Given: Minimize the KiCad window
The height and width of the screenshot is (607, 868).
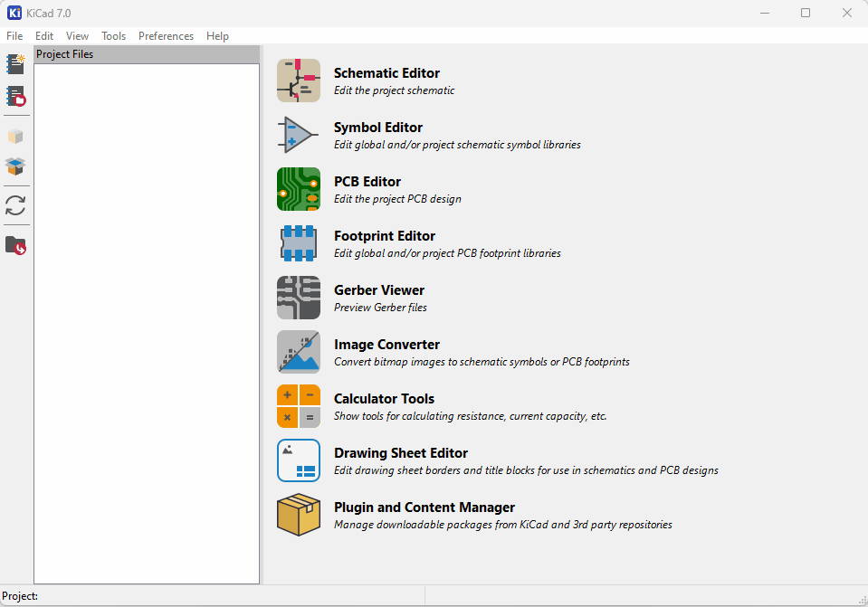Looking at the screenshot, I should tap(765, 13).
